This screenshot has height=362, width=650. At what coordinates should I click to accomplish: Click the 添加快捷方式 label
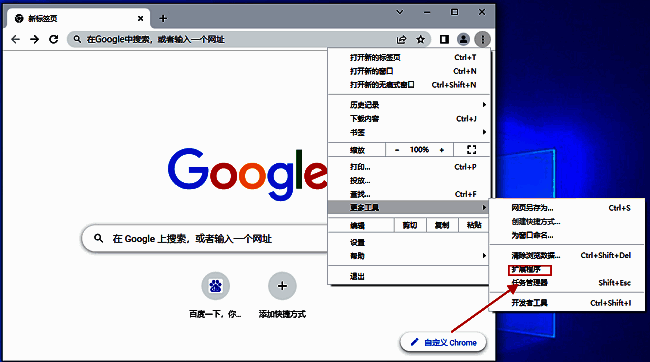click(282, 314)
